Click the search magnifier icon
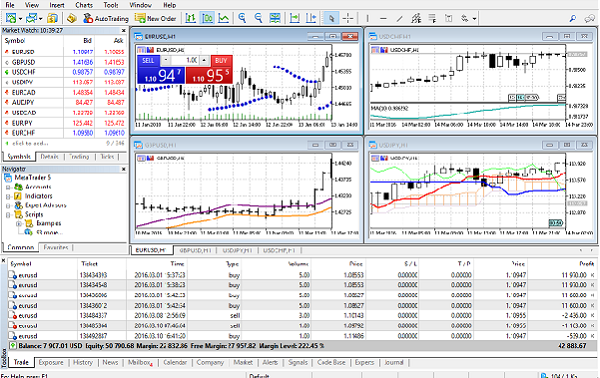 click(573, 18)
